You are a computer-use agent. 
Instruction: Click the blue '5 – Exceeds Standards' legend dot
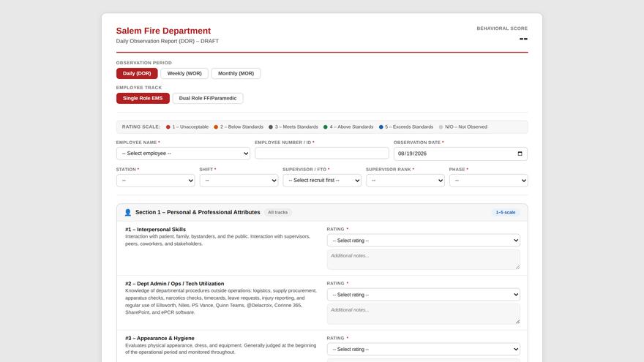(381, 127)
